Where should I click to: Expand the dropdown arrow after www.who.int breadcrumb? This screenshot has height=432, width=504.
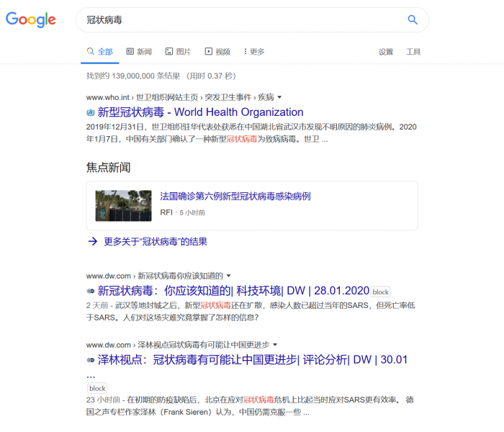(279, 97)
